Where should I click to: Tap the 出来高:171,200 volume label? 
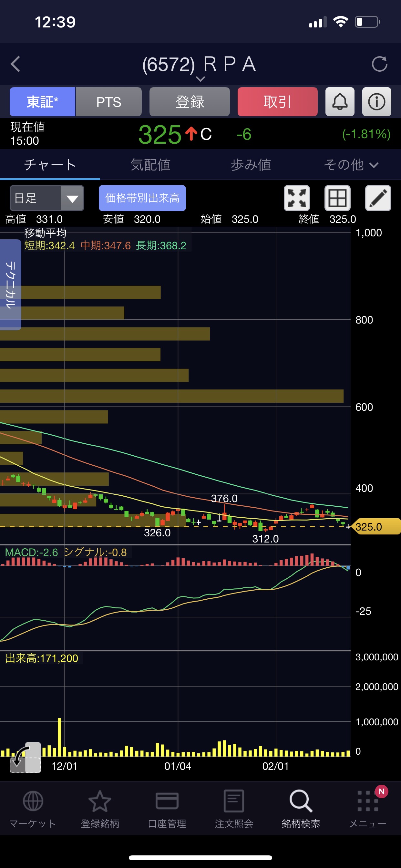click(42, 658)
